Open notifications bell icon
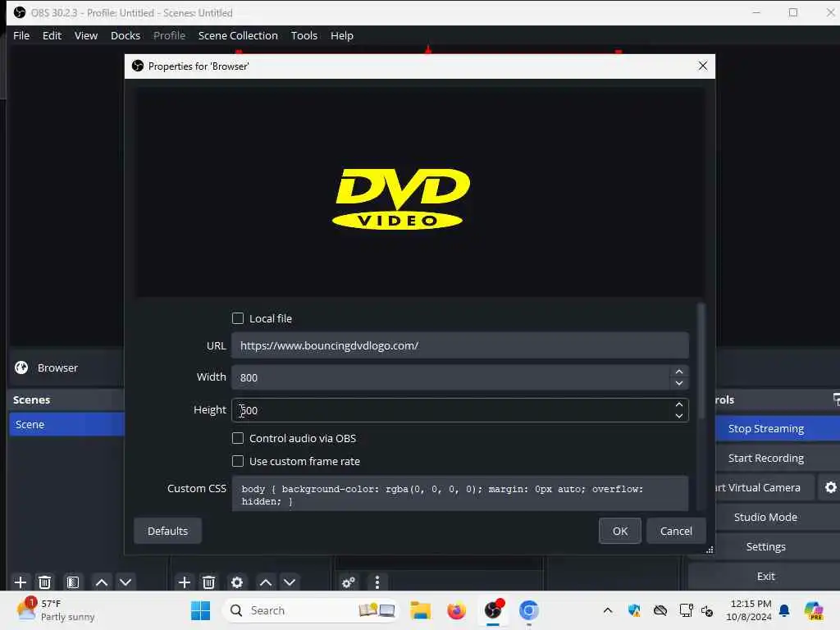This screenshot has height=630, width=840. click(784, 610)
